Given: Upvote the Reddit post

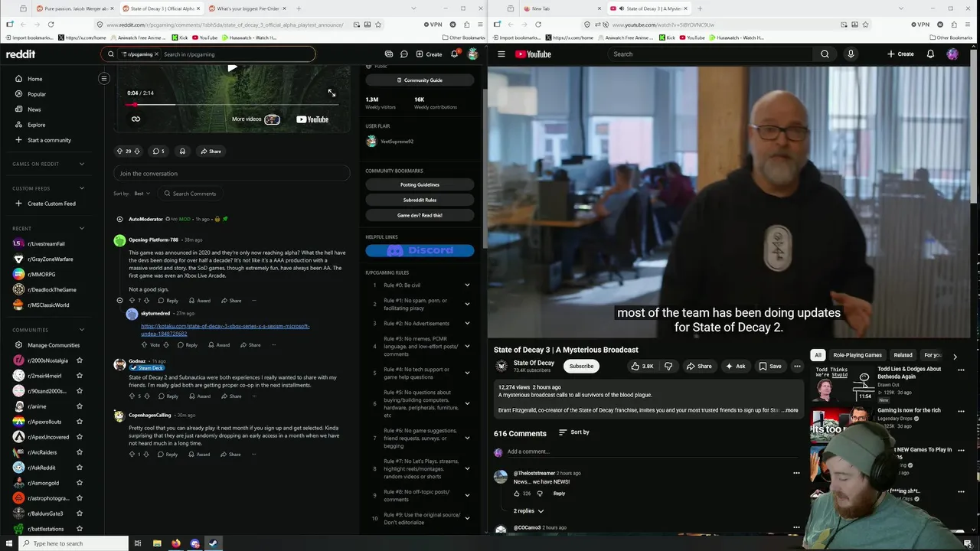Looking at the screenshot, I should (x=119, y=151).
